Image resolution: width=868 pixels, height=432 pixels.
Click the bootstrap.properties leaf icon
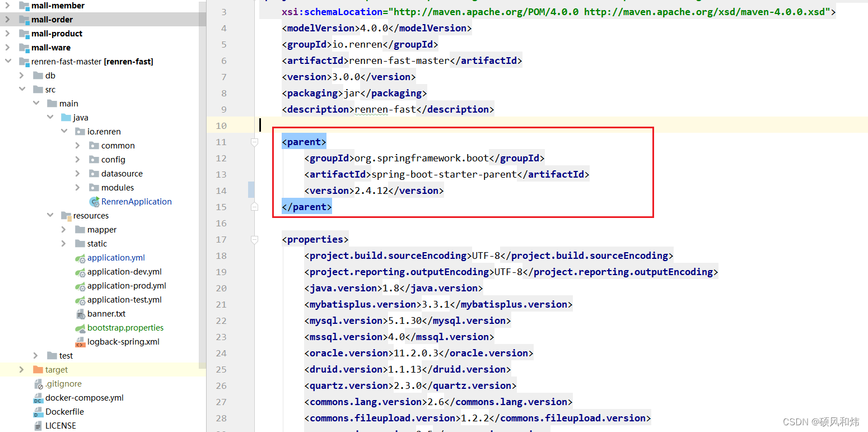(x=80, y=328)
